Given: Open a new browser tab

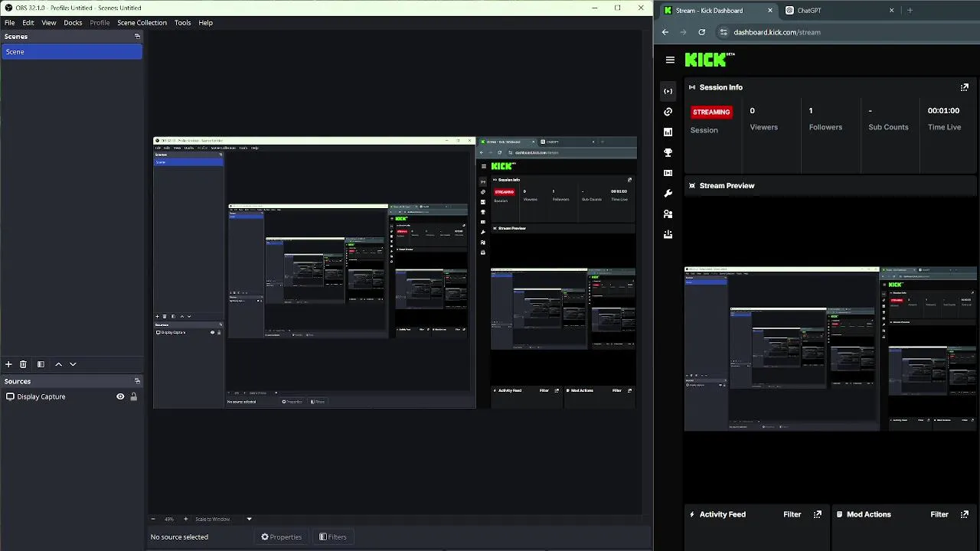Looking at the screenshot, I should 910,11.
